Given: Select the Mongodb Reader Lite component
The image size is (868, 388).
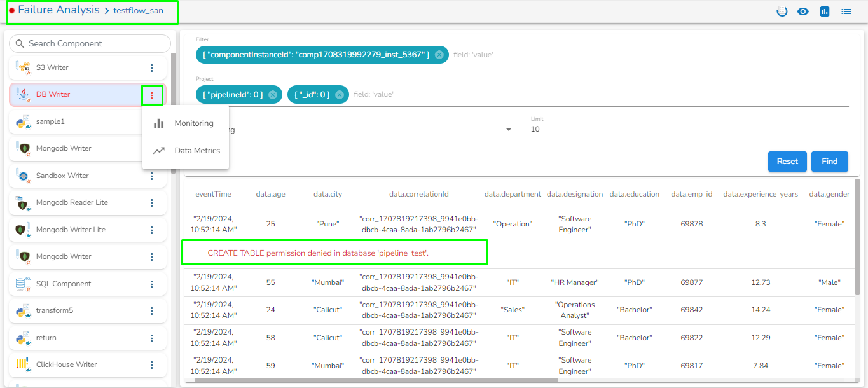Looking at the screenshot, I should coord(72,203).
